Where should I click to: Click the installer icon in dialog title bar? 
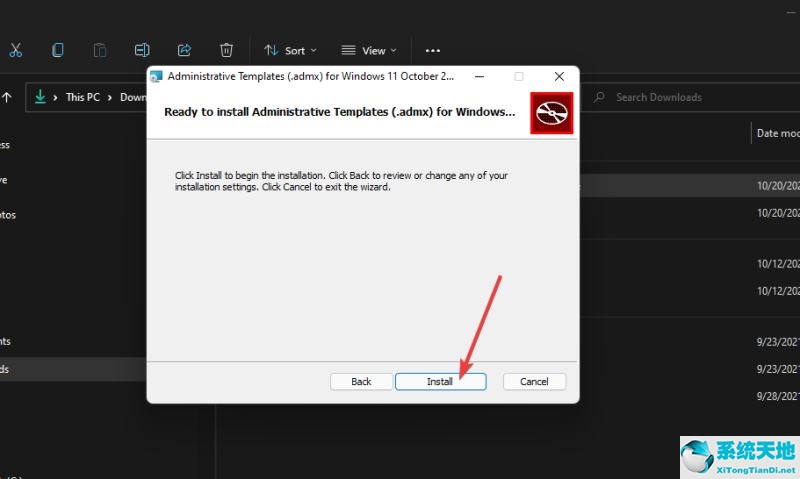(156, 77)
